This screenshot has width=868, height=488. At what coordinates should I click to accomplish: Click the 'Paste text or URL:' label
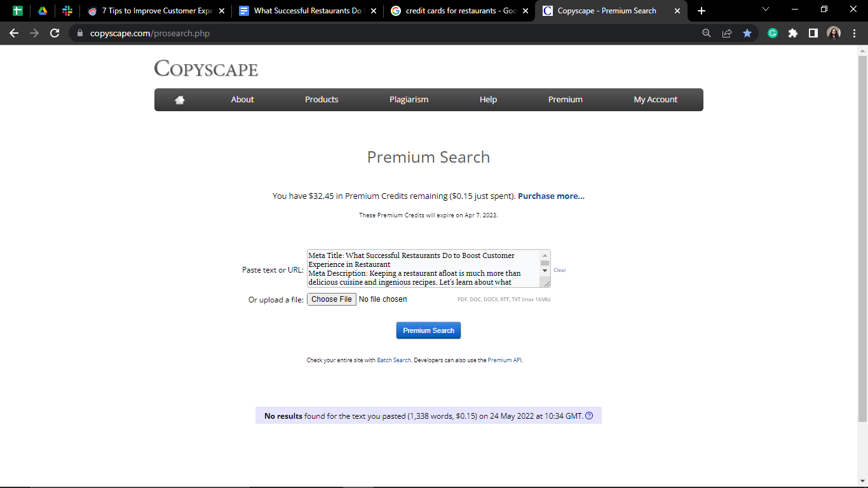(273, 270)
